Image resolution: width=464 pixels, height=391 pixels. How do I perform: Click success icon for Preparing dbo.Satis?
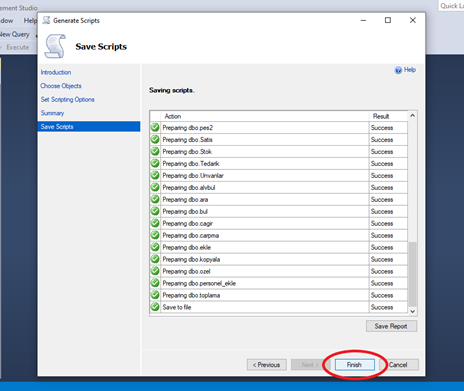[x=155, y=139]
